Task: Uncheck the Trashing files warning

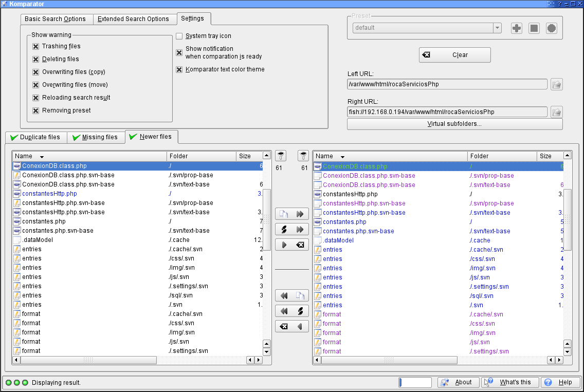Action: click(36, 47)
